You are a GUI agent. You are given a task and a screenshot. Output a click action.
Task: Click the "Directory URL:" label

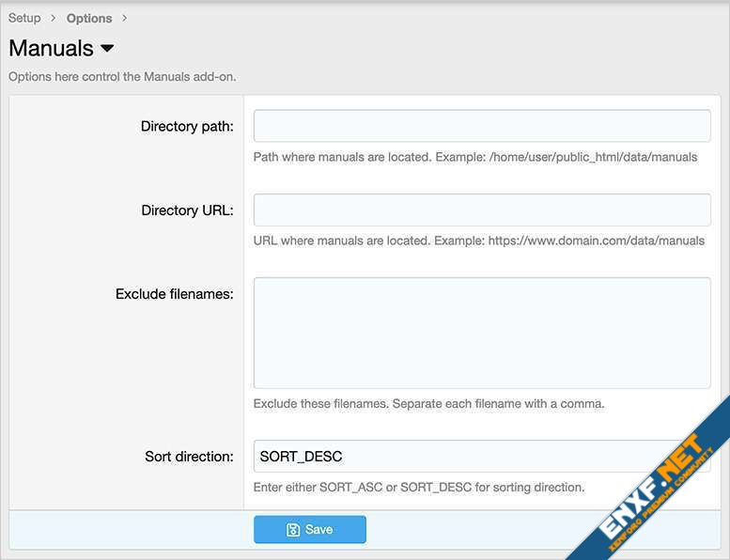[187, 210]
